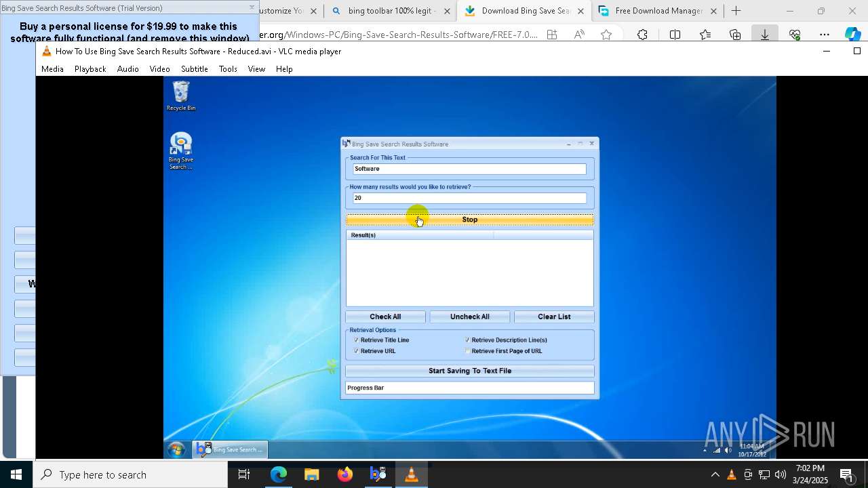Switch to Bing Save Search taskbar app
868x488 pixels.
tap(378, 474)
